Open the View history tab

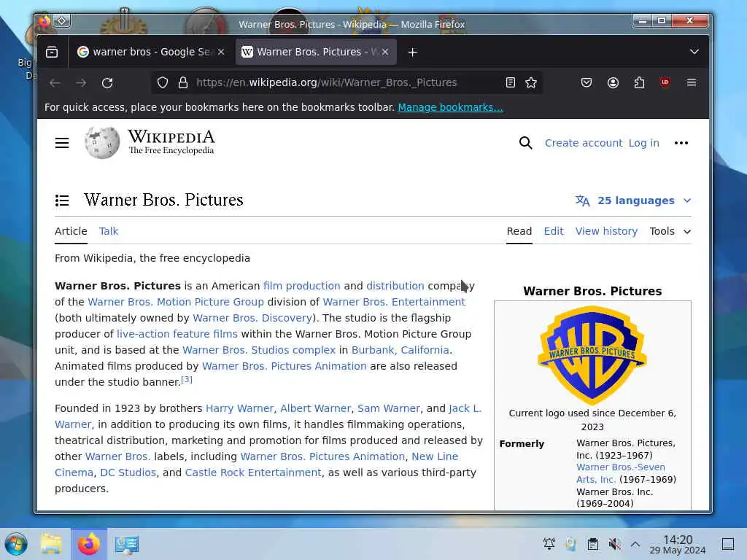pos(606,231)
